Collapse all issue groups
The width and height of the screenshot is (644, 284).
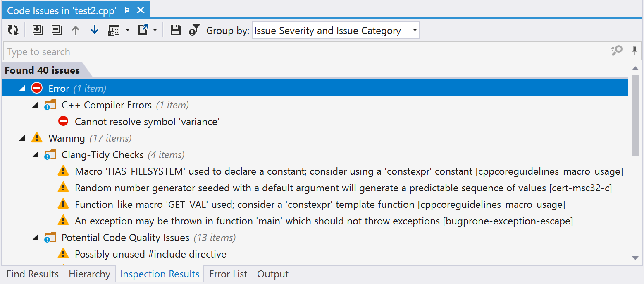[56, 30]
